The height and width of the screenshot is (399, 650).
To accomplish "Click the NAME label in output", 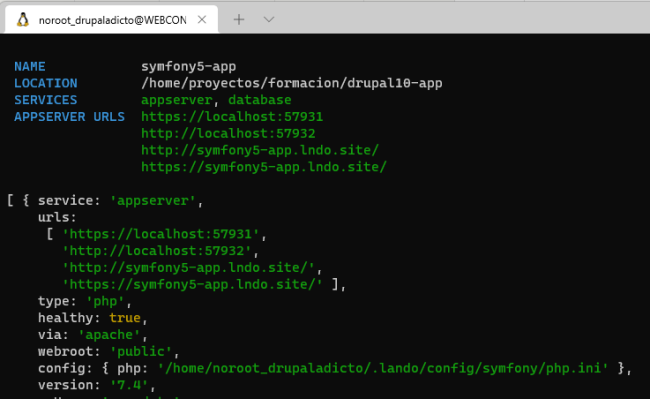I will click(x=30, y=67).
